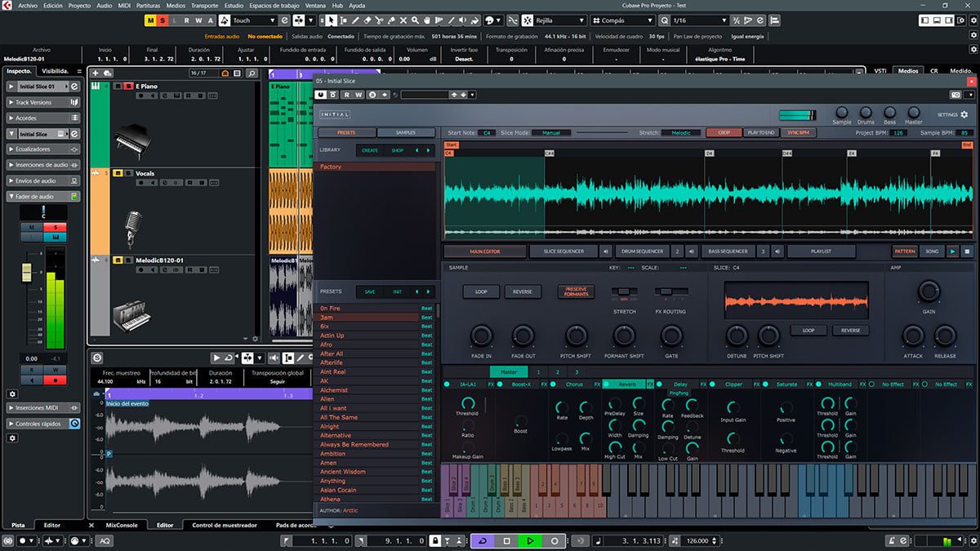Click the Drum Sequencer speaker icon
The image size is (980, 551).
point(691,251)
